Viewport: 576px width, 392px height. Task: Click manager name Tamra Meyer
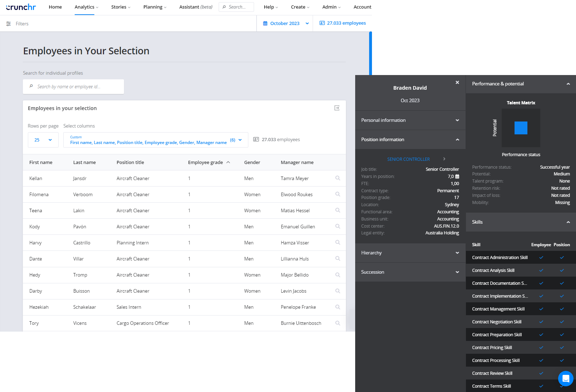coord(294,179)
